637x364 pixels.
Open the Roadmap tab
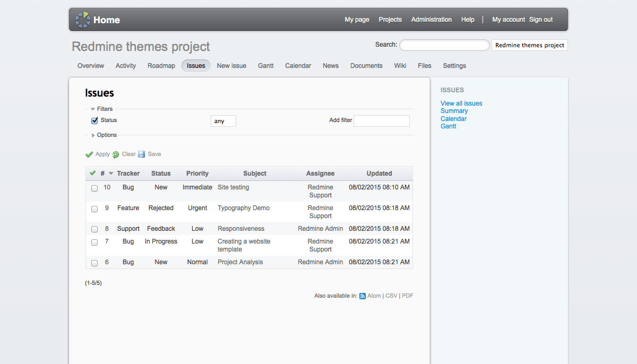pyautogui.click(x=161, y=66)
